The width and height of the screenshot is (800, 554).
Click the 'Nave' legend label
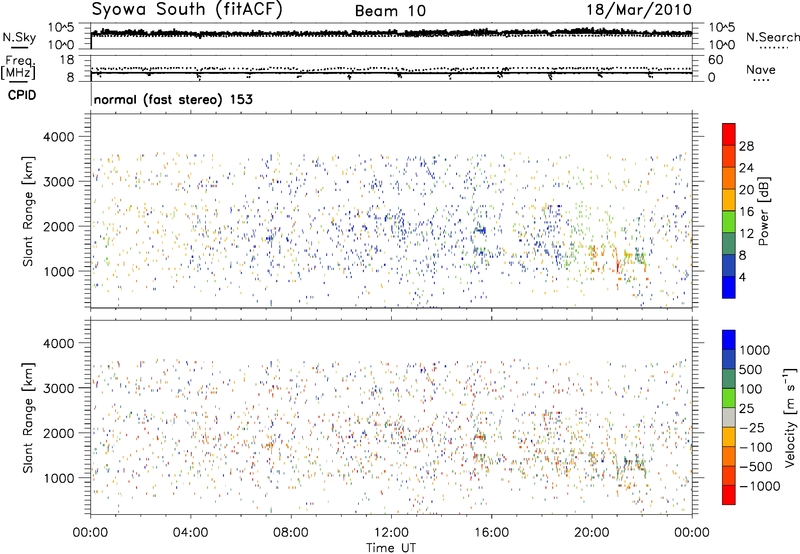click(761, 70)
